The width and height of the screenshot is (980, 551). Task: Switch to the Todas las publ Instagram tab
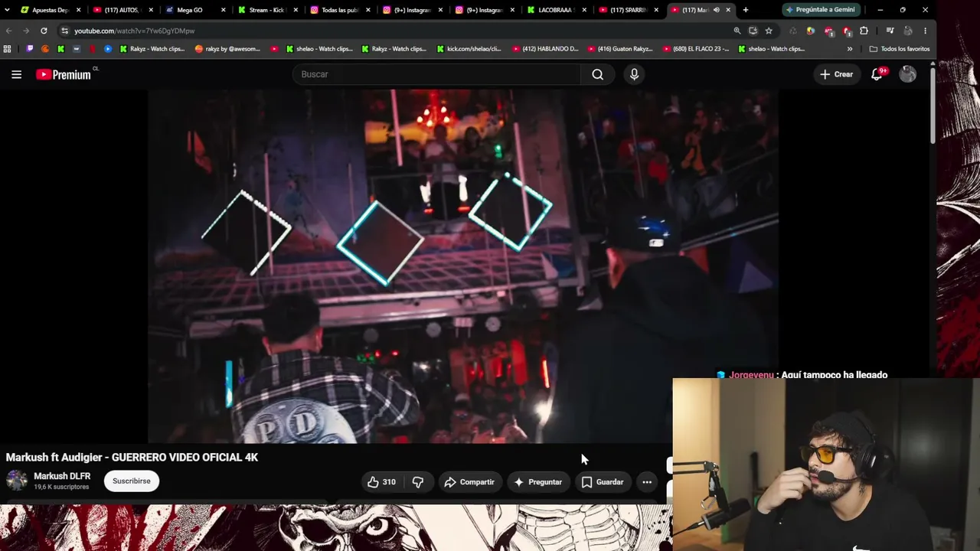(339, 10)
